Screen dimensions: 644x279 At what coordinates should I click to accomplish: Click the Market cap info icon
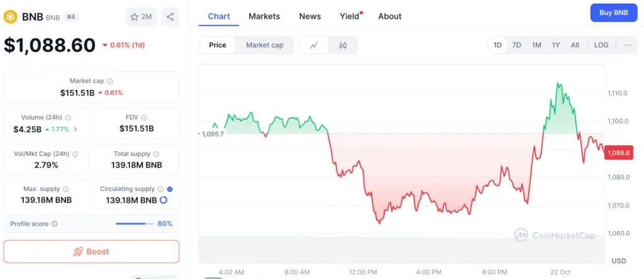tap(110, 81)
